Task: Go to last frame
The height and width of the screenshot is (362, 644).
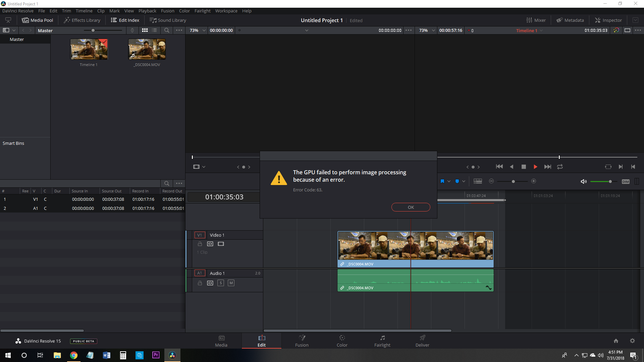Action: pos(548,167)
